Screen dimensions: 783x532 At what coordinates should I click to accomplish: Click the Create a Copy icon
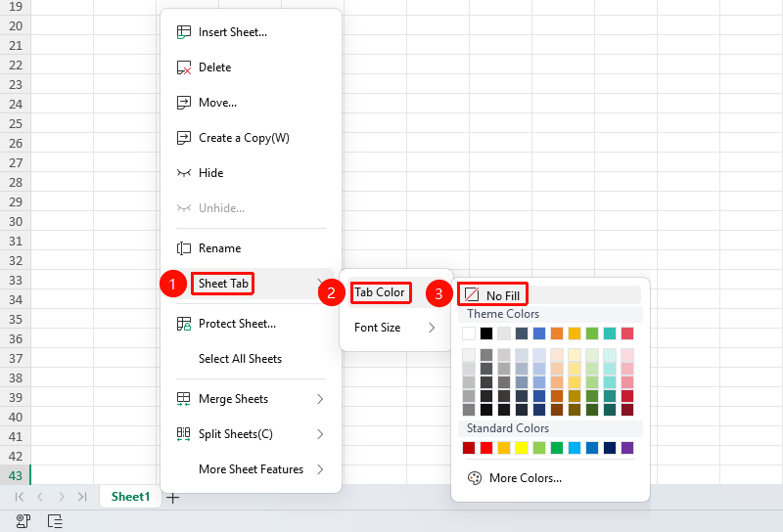pyautogui.click(x=184, y=138)
